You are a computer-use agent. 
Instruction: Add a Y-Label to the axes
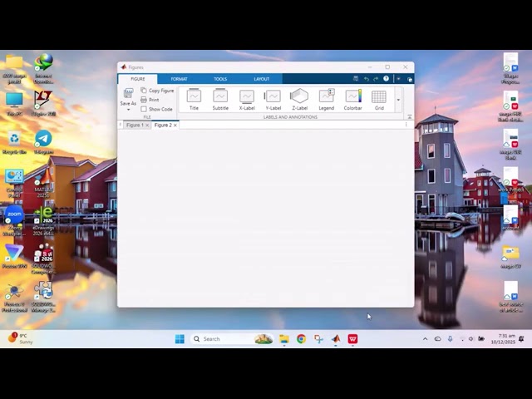pos(273,100)
